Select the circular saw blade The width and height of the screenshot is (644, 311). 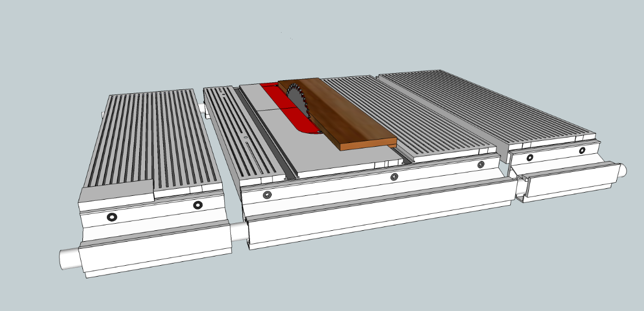pos(298,99)
